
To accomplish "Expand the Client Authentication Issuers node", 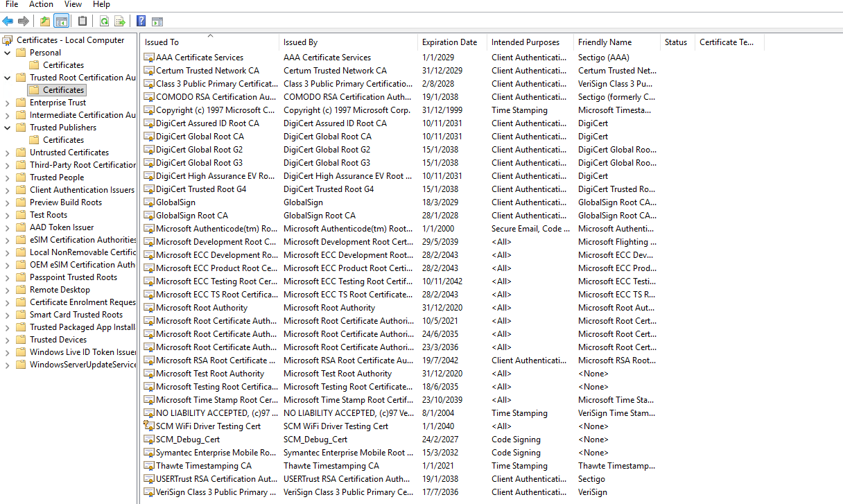I will coord(8,190).
